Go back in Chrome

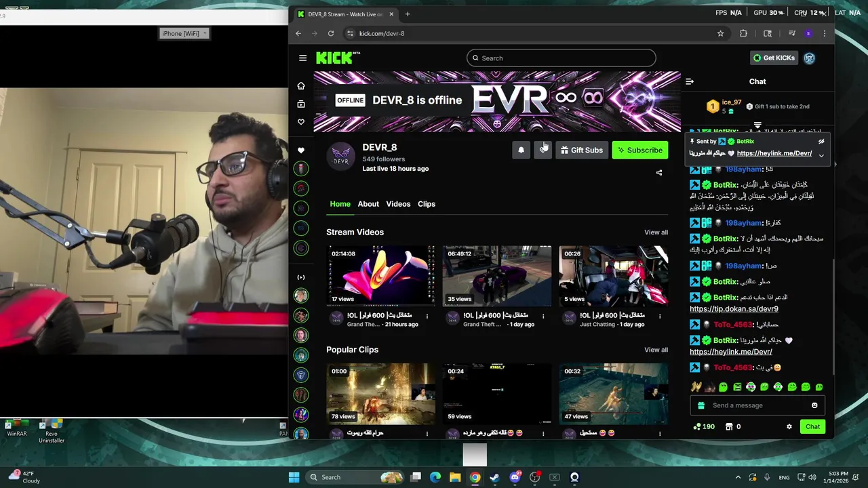[x=298, y=33]
